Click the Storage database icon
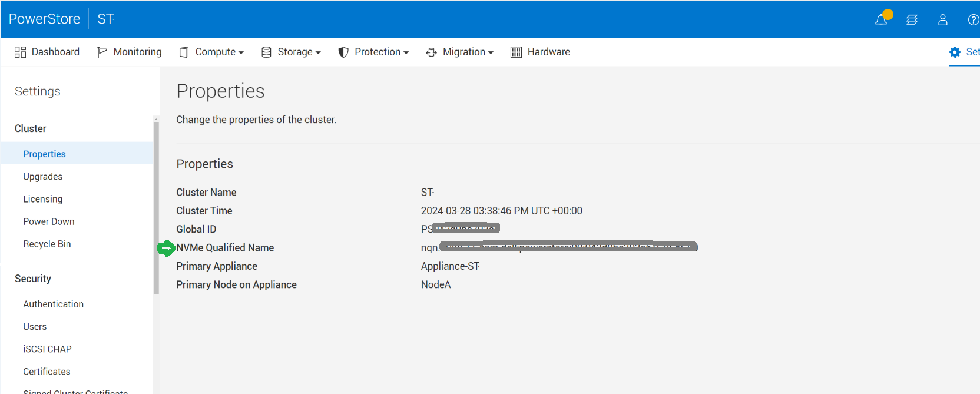980x394 pixels. 266,52
